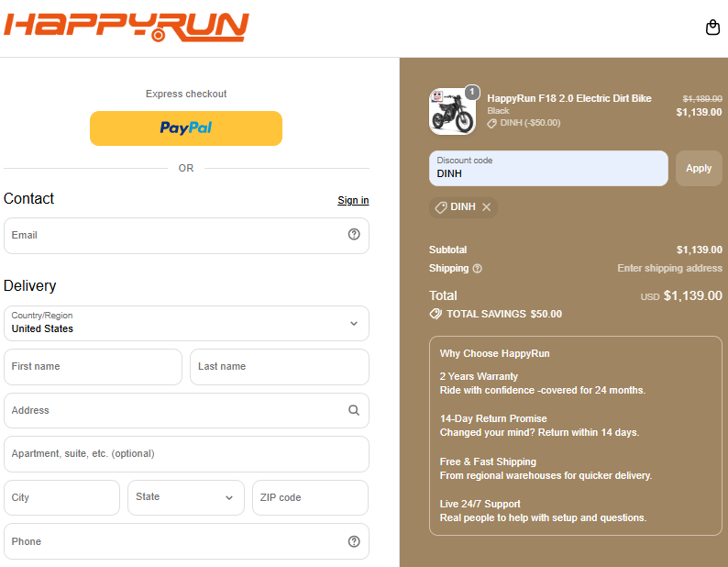Viewport: 728px width, 567px height.
Task: Focus the Phone input field
Action: [x=186, y=541]
